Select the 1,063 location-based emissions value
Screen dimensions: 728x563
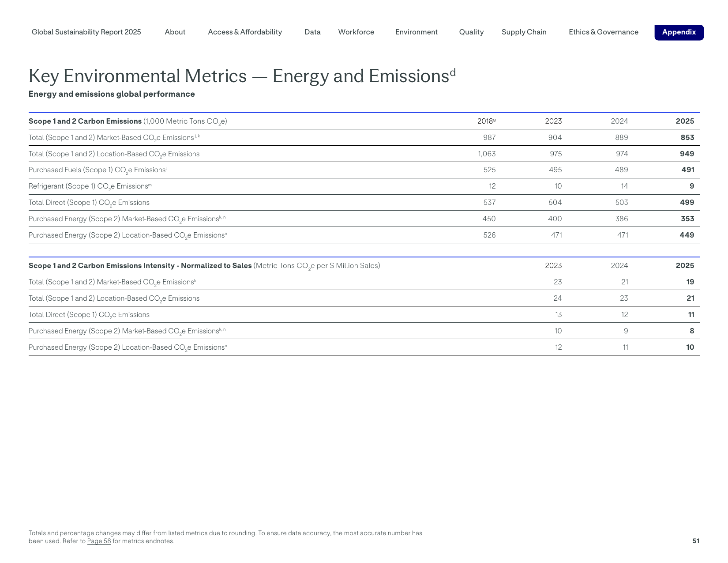pos(487,154)
